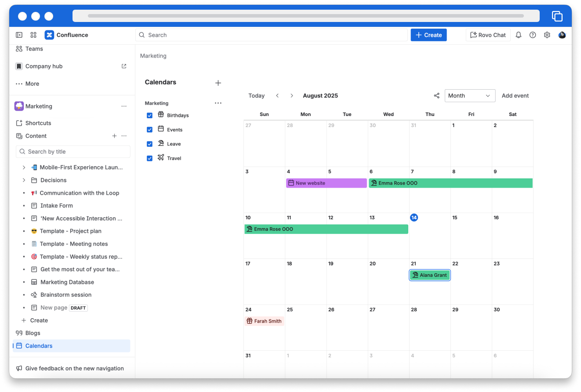Open the Month view dropdown
The height and width of the screenshot is (392, 581).
coord(469,96)
